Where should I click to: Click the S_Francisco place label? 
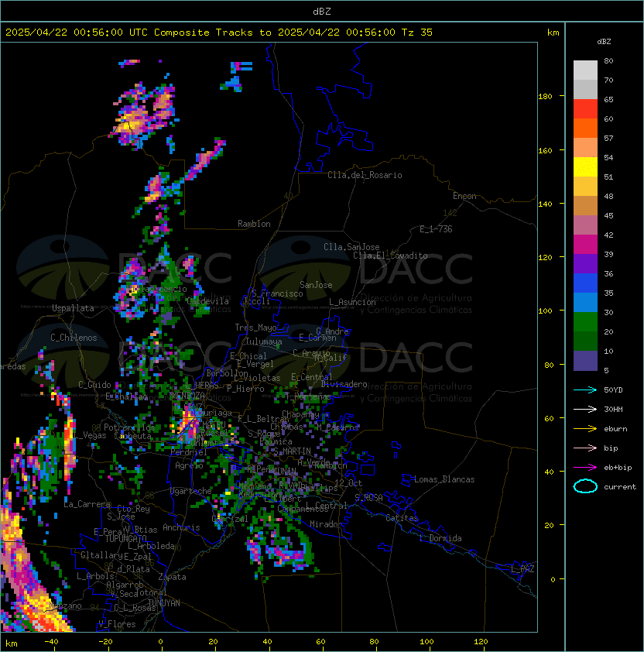pyautogui.click(x=277, y=293)
